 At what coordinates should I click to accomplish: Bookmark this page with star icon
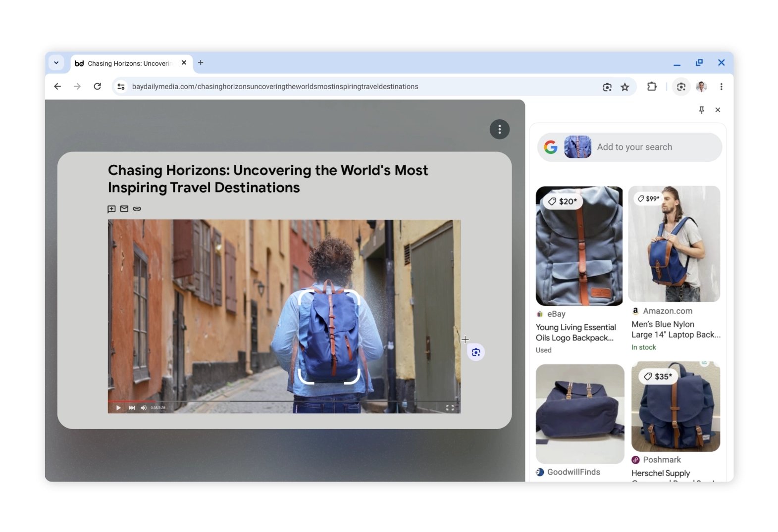point(625,87)
